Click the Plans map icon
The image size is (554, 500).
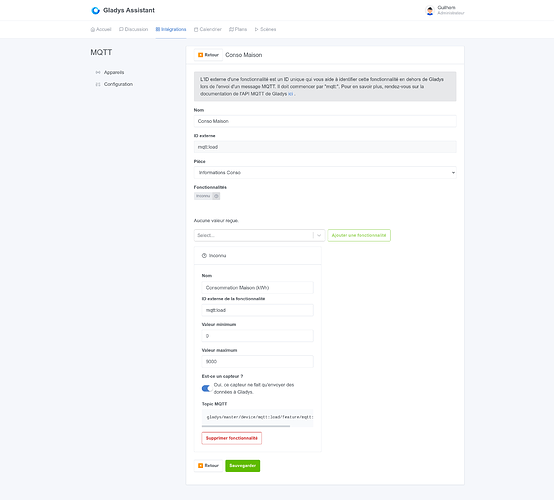[231, 29]
